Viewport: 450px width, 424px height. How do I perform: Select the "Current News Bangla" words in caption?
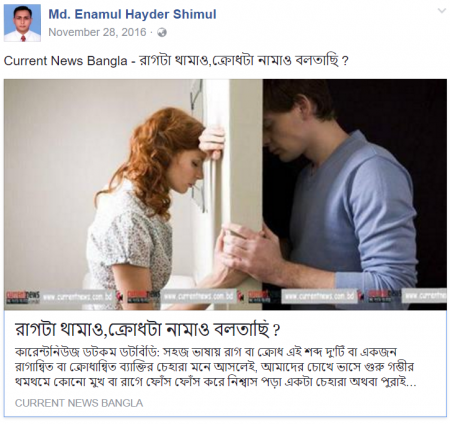tap(66, 61)
